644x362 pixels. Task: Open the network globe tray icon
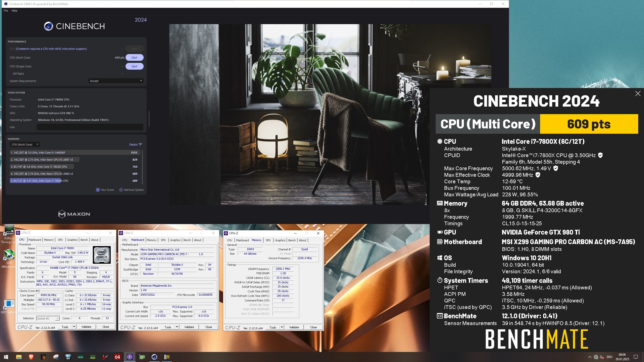click(x=596, y=357)
